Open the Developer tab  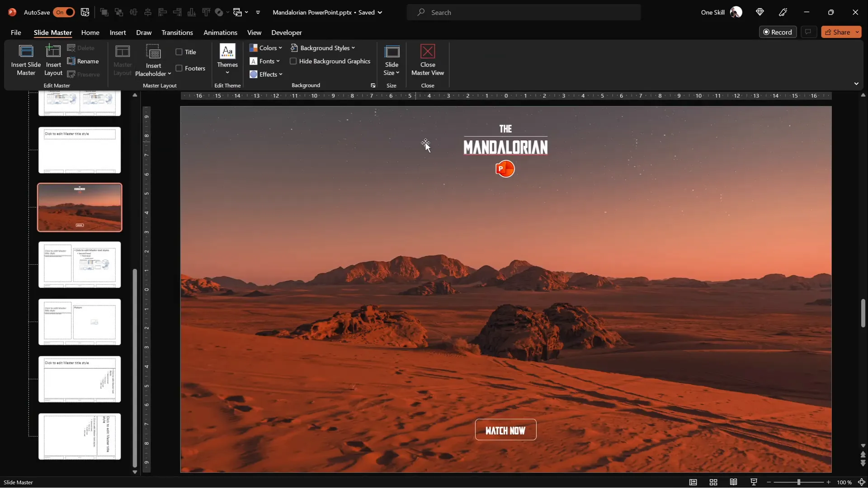pos(287,33)
